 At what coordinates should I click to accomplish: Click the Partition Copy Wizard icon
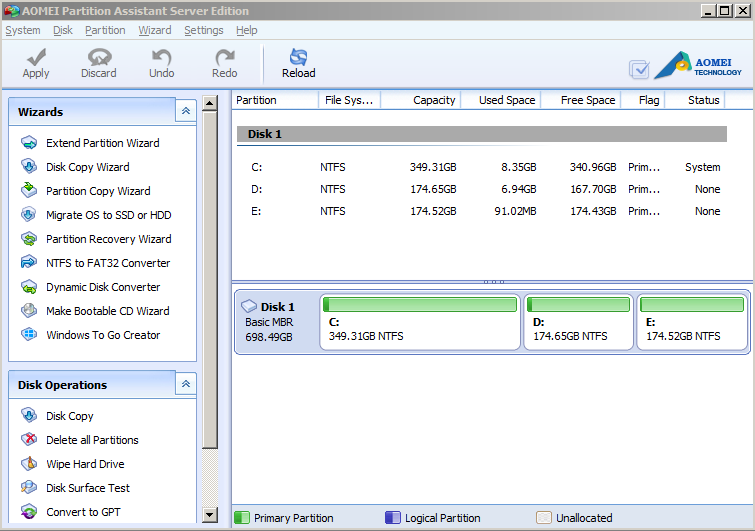29,190
